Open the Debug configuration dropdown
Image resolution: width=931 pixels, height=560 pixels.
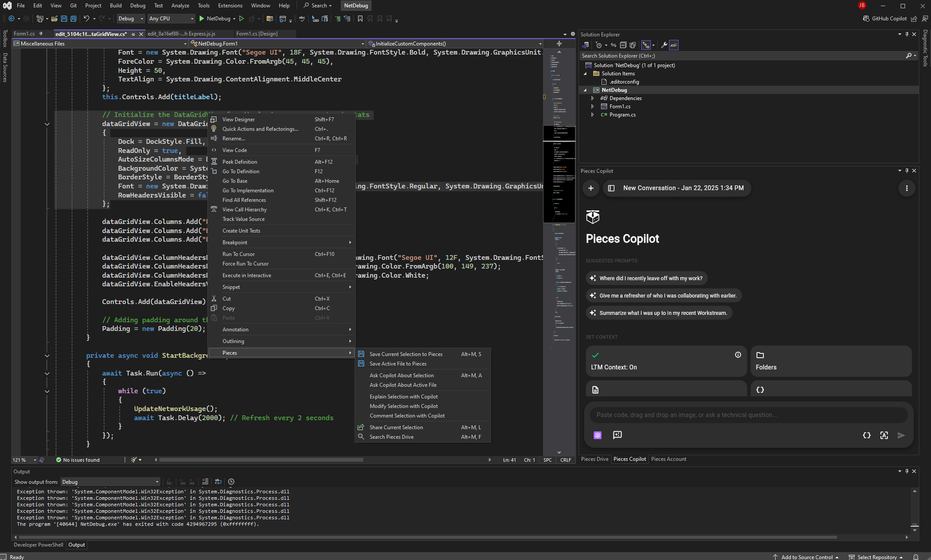(x=130, y=19)
